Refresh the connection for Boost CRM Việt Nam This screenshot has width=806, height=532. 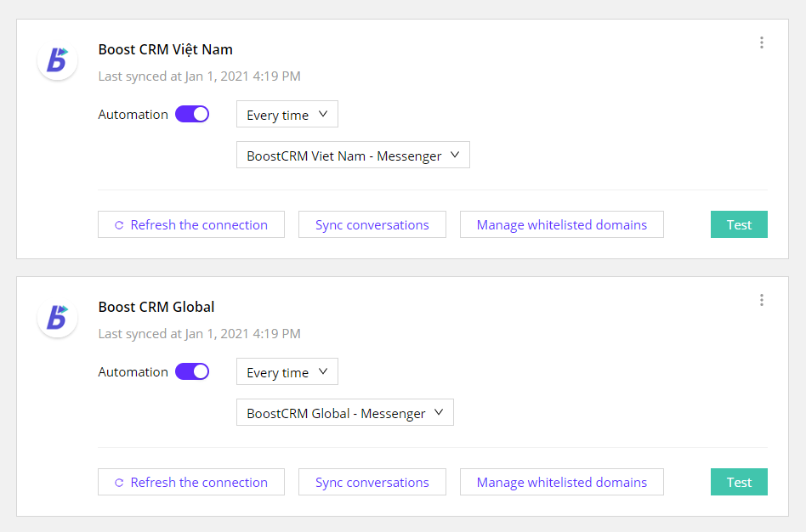tap(191, 224)
